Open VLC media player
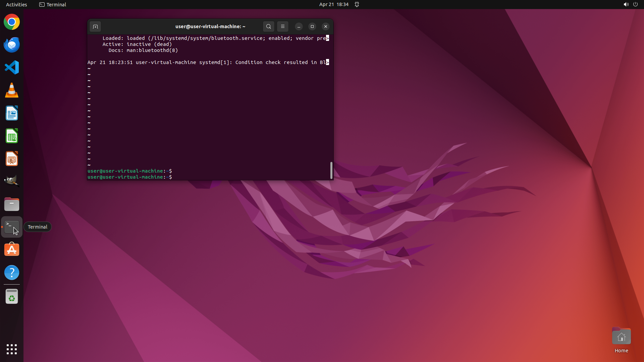The width and height of the screenshot is (644, 362). 12,90
